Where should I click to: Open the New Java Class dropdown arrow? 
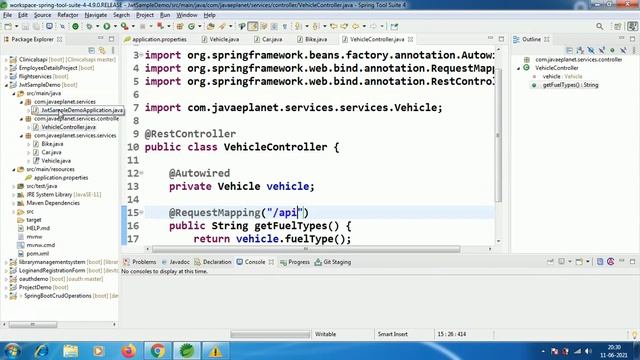pyautogui.click(x=200, y=26)
